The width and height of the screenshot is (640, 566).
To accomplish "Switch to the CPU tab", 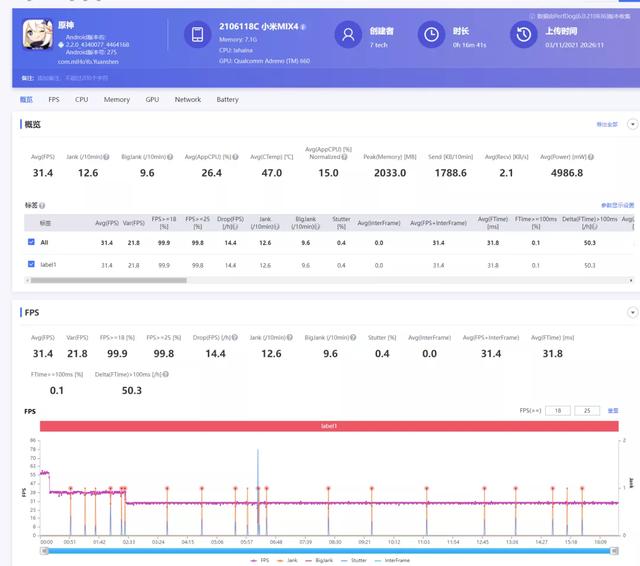I will (81, 100).
